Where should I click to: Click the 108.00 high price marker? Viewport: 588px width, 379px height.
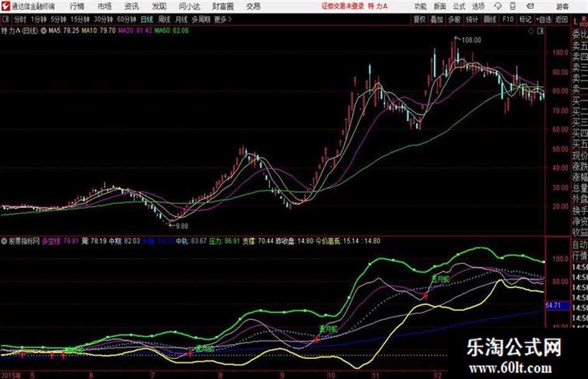pyautogui.click(x=471, y=40)
